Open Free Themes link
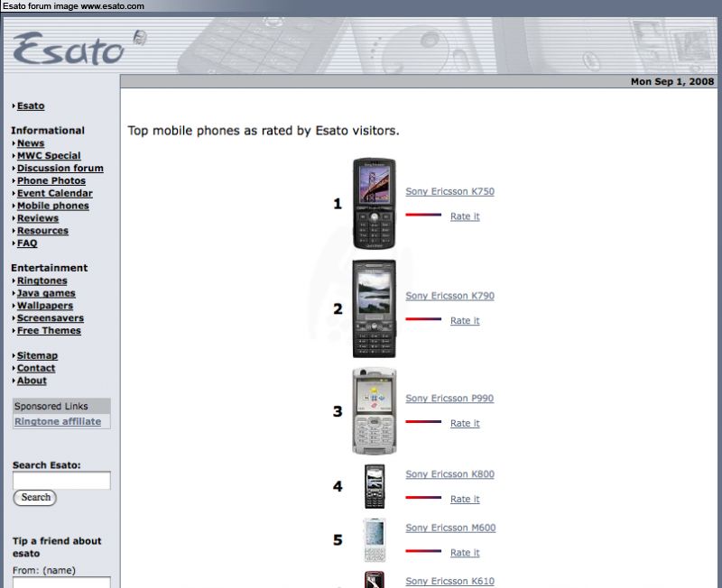 coord(49,330)
